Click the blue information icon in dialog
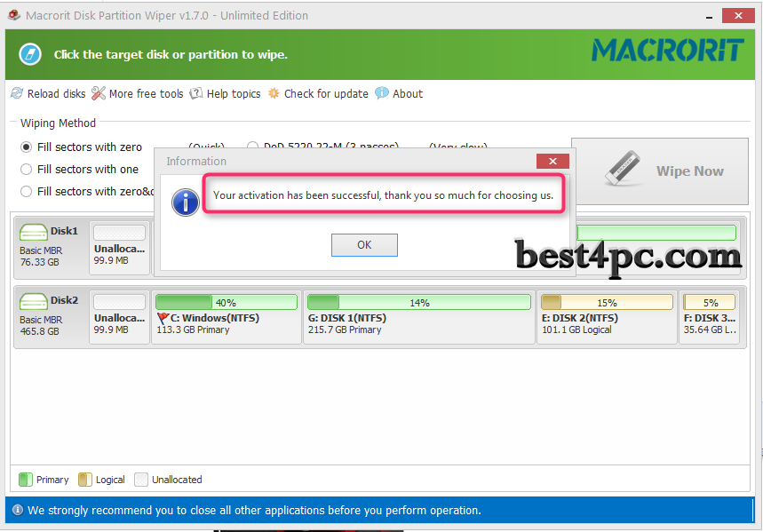The image size is (763, 532). coord(185,201)
